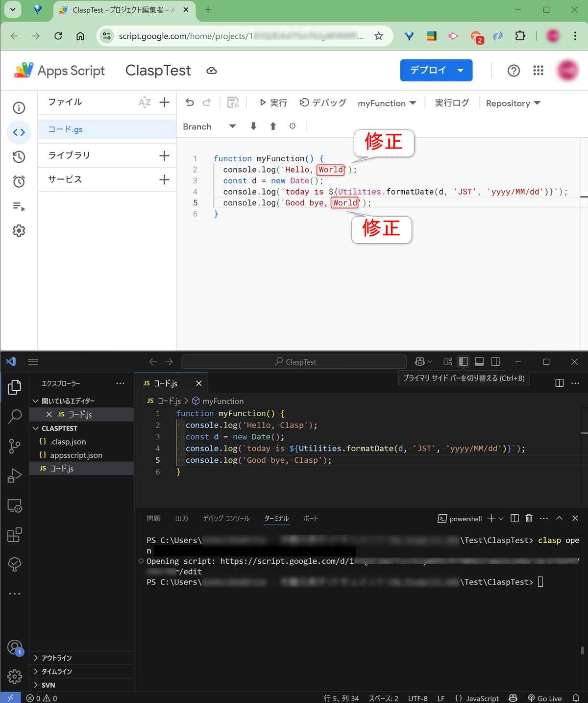Image resolution: width=588 pixels, height=703 pixels.
Task: Focus the ClaspTest search box in VS Code
Action: pos(294,361)
